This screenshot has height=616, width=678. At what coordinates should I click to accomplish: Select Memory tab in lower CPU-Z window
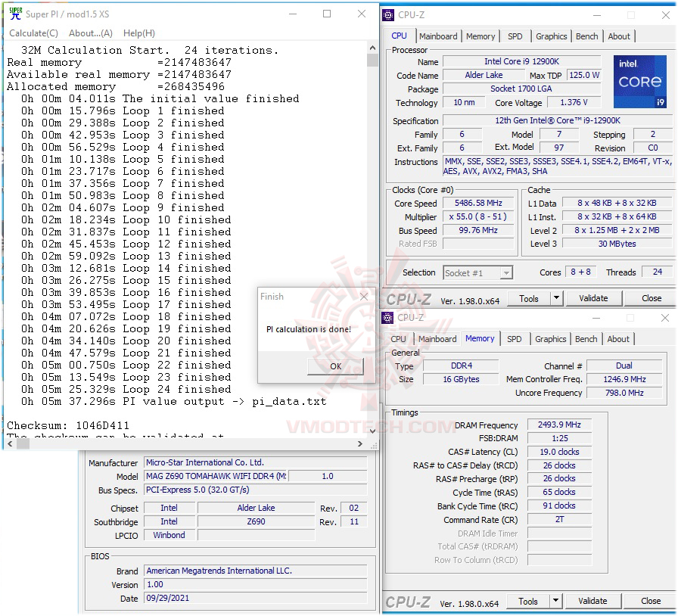click(480, 339)
